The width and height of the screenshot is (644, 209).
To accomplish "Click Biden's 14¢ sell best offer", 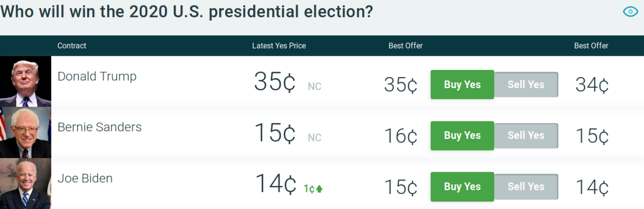I will click(592, 187).
